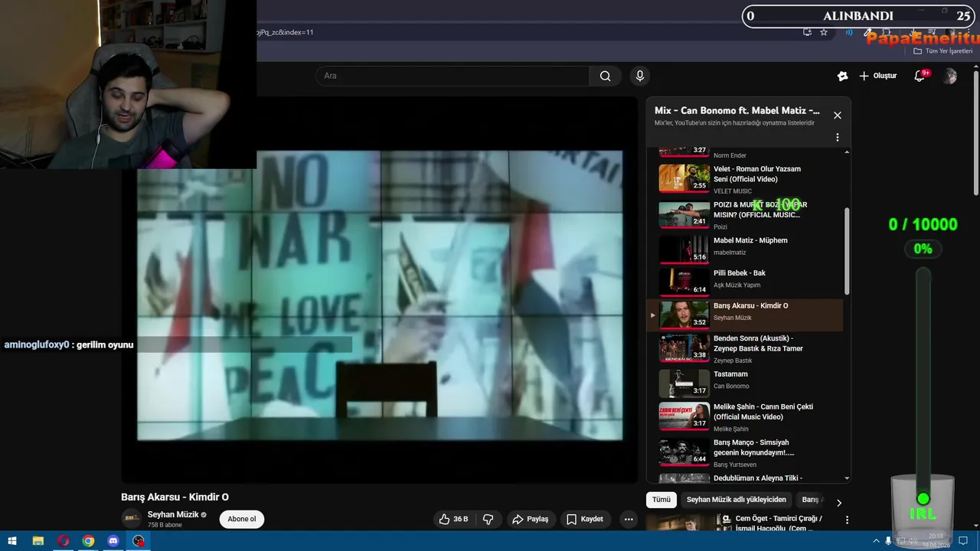Screen dimensions: 980x551
Task: Bookmark page with the star icon
Action: pyautogui.click(x=824, y=32)
